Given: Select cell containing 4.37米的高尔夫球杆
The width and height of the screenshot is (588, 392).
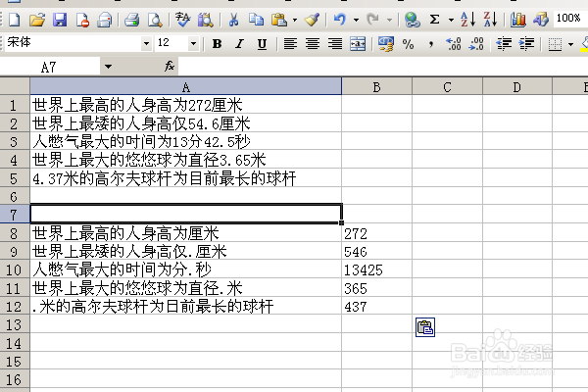Looking at the screenshot, I should (x=185, y=178).
